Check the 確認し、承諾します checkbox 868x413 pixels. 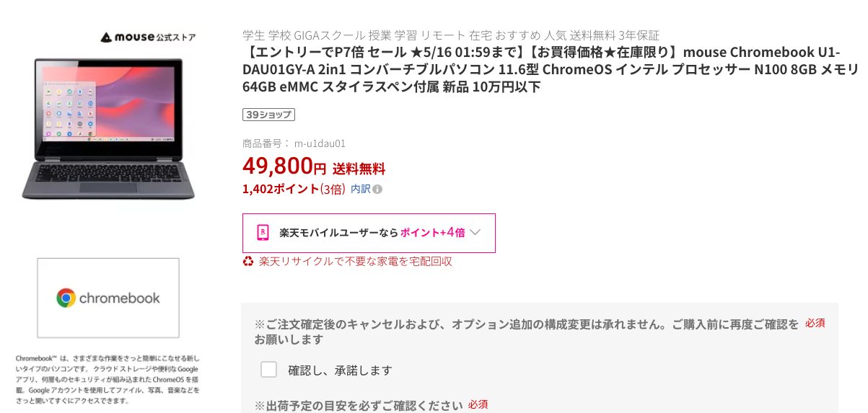click(268, 370)
